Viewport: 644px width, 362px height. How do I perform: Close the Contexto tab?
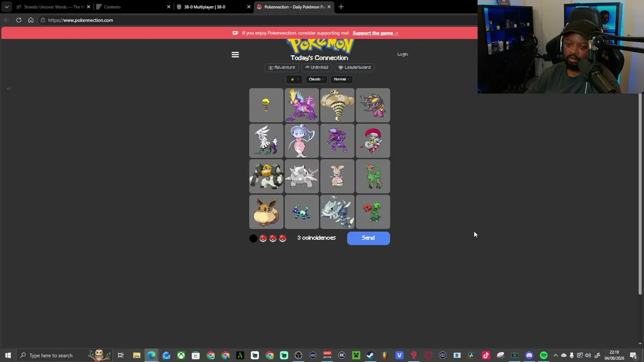169,7
